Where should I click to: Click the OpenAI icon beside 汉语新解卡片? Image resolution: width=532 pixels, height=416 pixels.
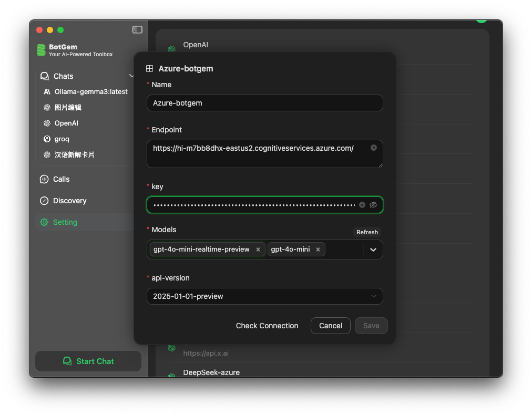pyautogui.click(x=47, y=155)
